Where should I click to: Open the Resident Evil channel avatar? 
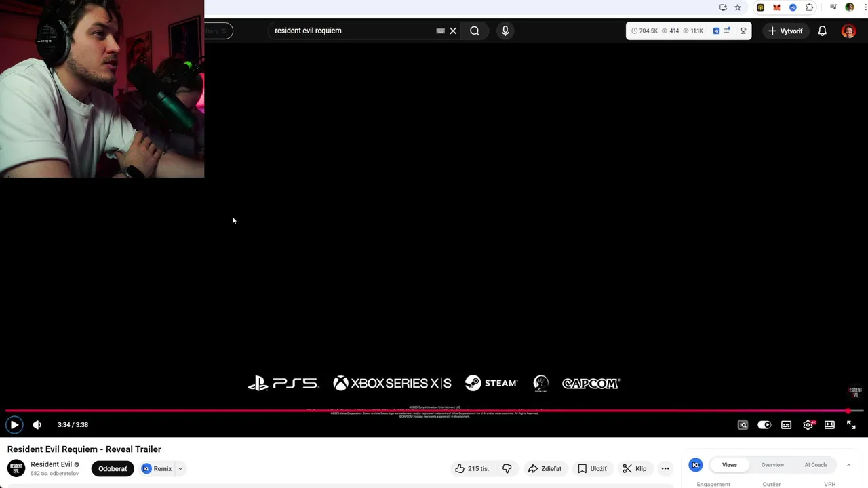click(x=16, y=468)
